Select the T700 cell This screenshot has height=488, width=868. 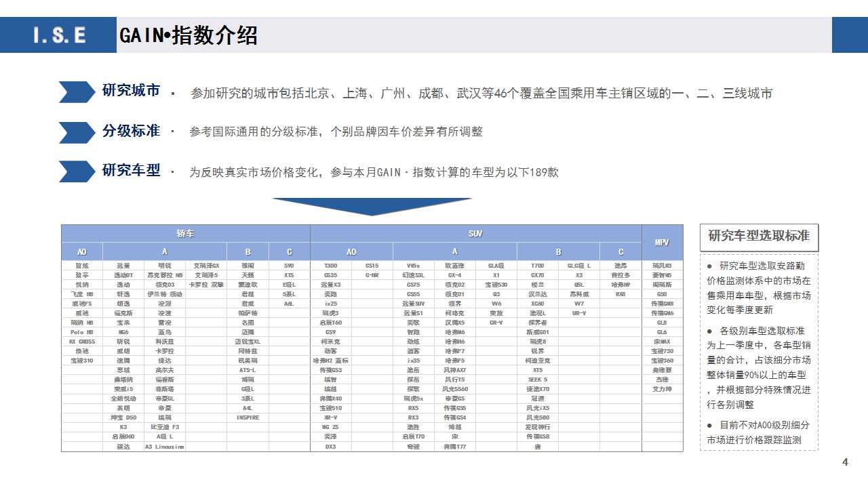coord(538,266)
